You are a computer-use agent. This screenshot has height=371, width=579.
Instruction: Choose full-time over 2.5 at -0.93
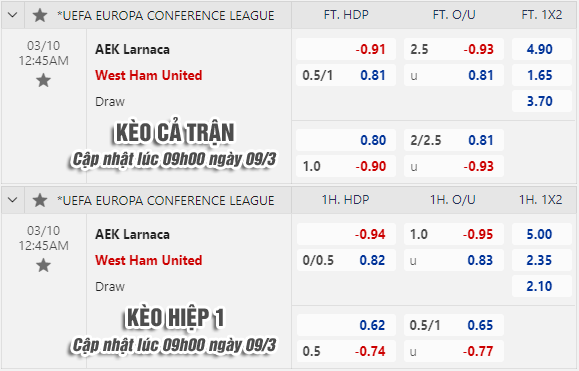(x=454, y=49)
